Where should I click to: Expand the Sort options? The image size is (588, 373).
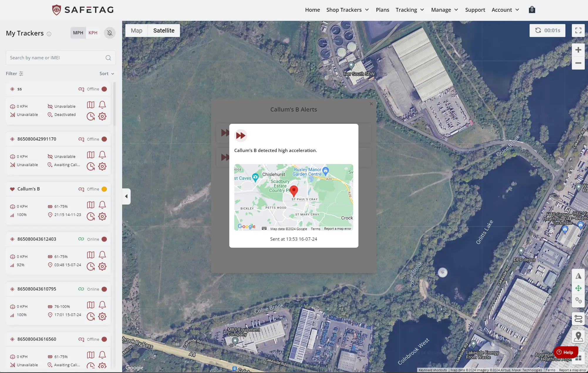107,73
